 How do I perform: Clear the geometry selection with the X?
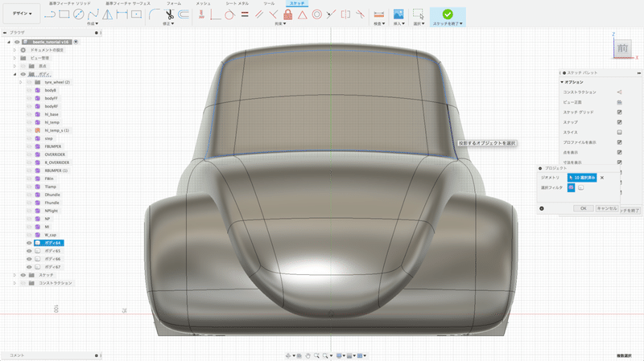point(602,177)
